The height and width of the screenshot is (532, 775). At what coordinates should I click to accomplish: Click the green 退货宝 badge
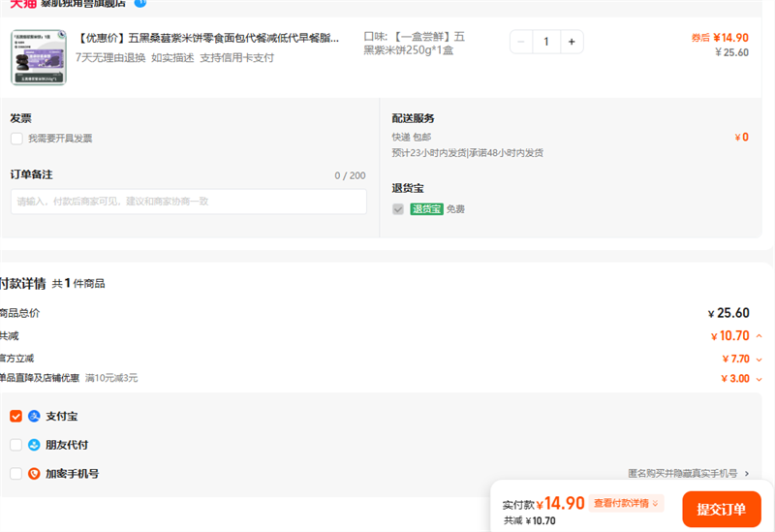426,209
